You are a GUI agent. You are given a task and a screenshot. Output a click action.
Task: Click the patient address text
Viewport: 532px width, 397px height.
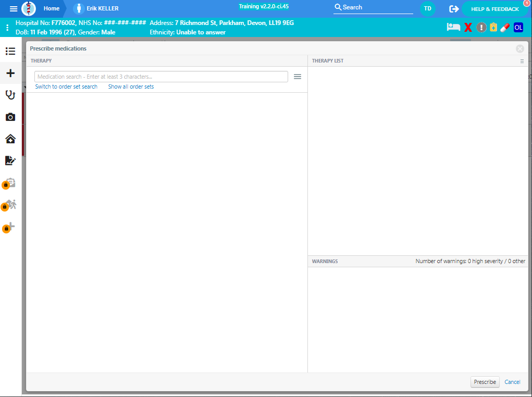click(x=221, y=23)
